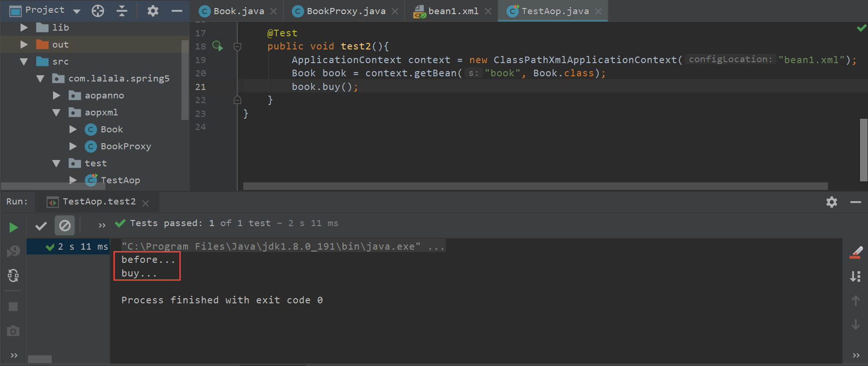Collapse all in Project panel
This screenshot has height=366, width=868.
tap(122, 11)
